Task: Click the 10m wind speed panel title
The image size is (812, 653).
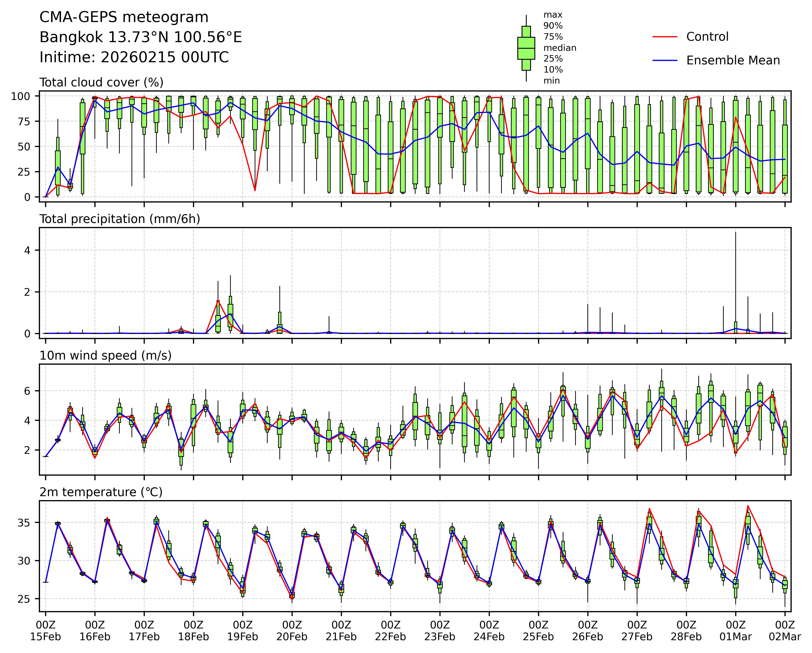Action: (x=106, y=356)
